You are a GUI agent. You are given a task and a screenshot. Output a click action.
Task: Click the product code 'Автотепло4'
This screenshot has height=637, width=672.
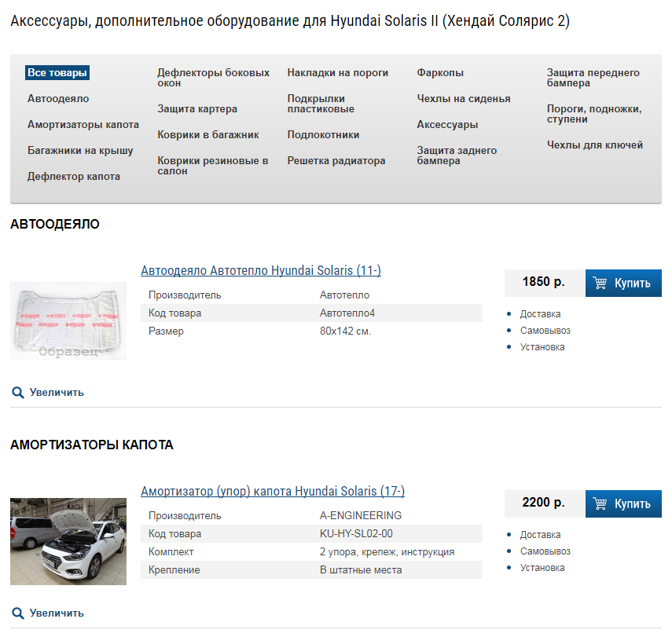(347, 313)
